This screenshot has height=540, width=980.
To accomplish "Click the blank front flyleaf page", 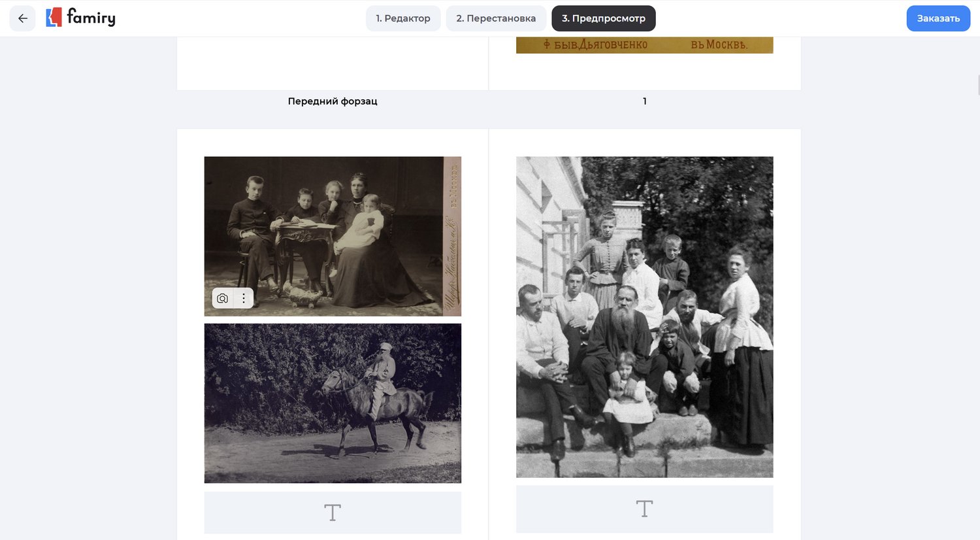I will 333,63.
